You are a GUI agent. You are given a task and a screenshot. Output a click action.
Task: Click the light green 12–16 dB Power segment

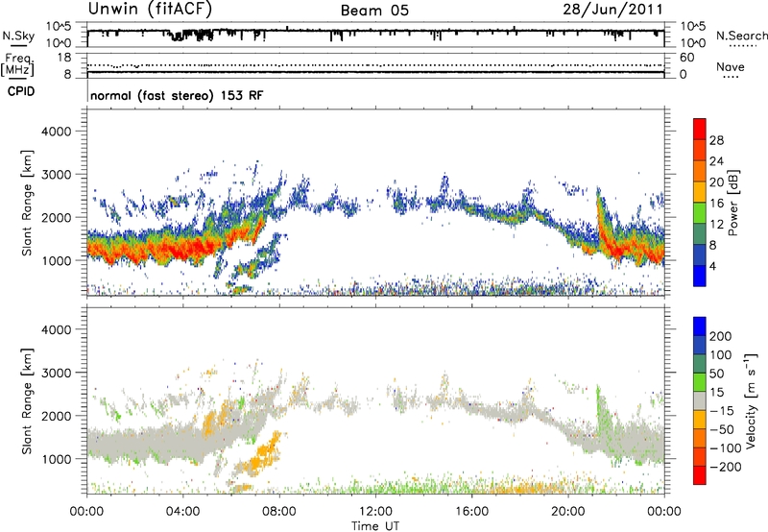pos(700,213)
